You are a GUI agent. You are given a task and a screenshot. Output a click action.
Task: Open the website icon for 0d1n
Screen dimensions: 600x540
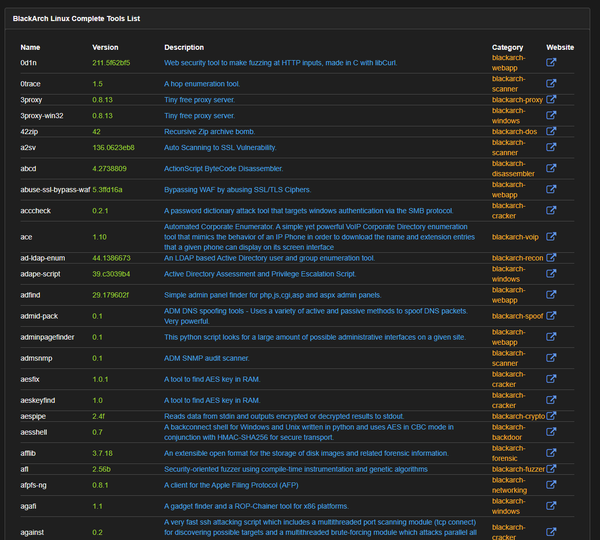pos(551,62)
